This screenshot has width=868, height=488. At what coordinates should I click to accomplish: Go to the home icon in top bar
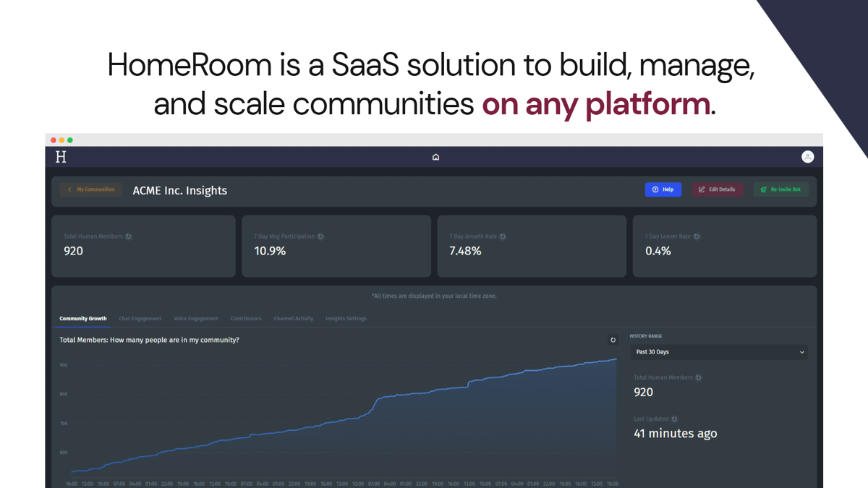(x=435, y=157)
